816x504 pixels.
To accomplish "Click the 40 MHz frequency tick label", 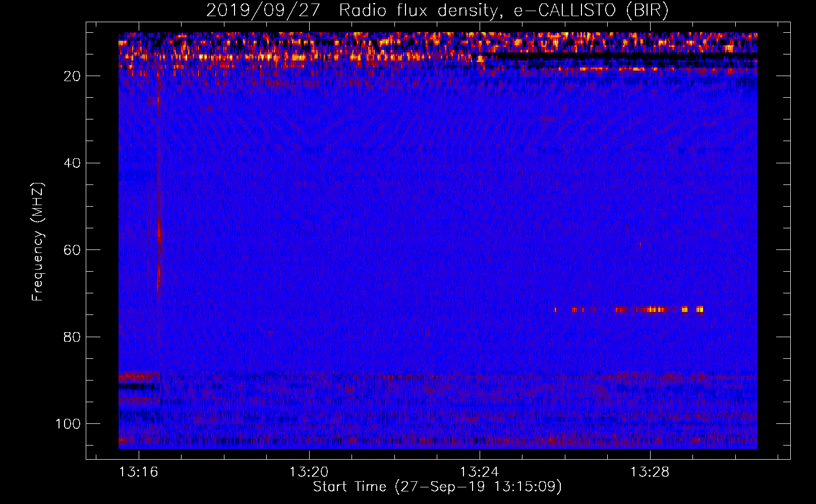I will 72,163.
